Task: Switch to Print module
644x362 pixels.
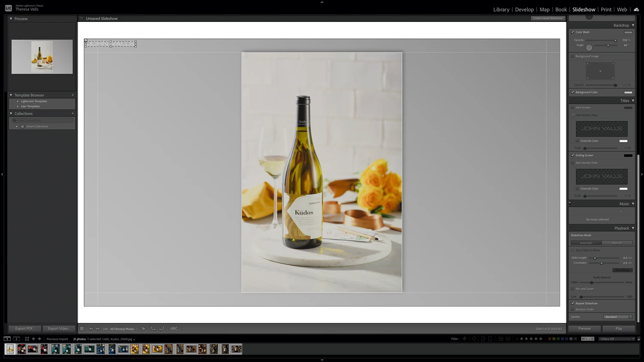Action: (606, 9)
